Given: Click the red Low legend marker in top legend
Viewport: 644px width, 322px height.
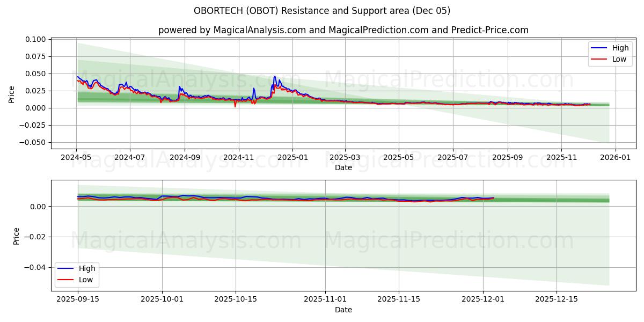Looking at the screenshot, I should (x=598, y=58).
